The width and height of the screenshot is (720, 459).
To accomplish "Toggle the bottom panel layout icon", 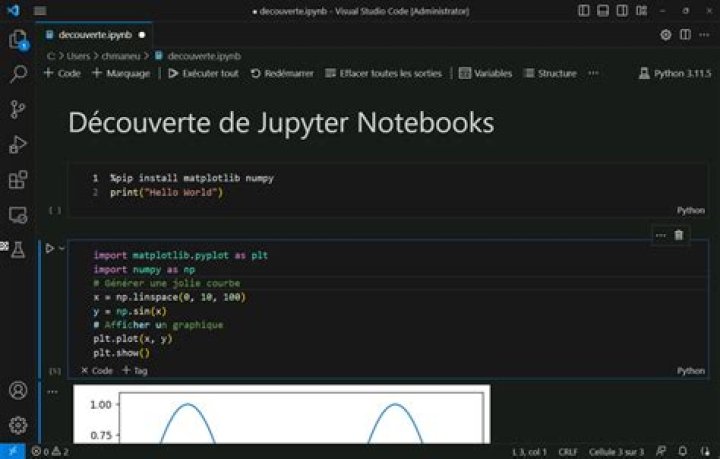I will pos(603,11).
